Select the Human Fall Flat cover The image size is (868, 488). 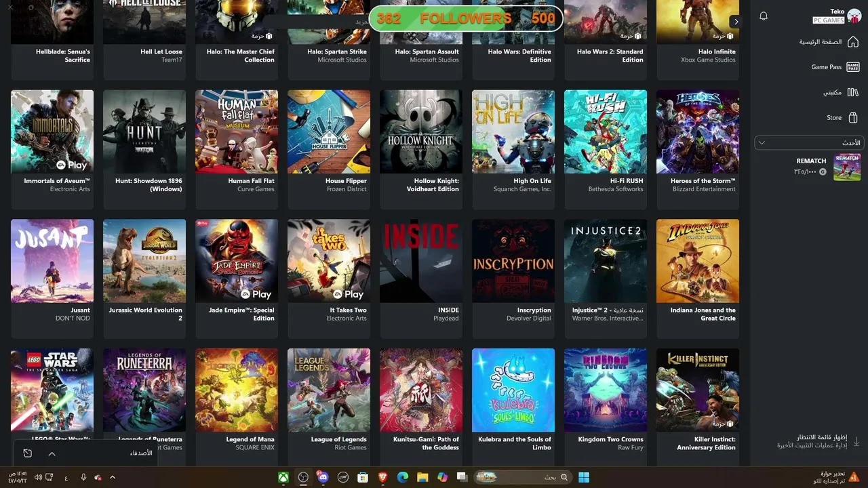(237, 131)
